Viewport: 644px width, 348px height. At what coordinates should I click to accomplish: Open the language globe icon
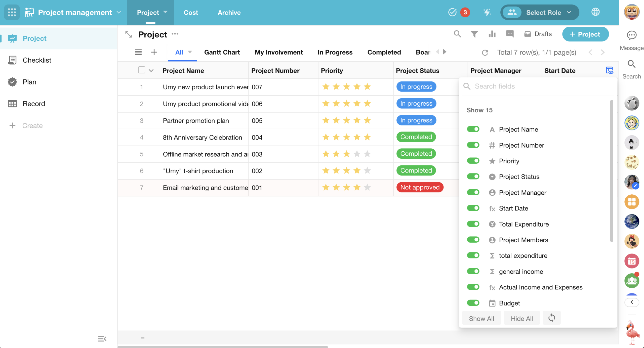595,12
